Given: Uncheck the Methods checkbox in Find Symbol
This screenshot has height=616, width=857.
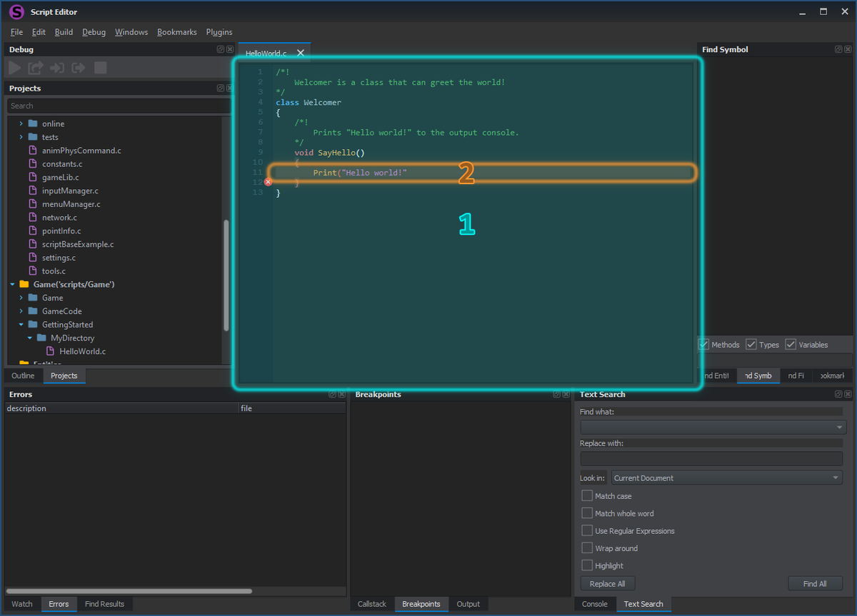Looking at the screenshot, I should point(704,344).
